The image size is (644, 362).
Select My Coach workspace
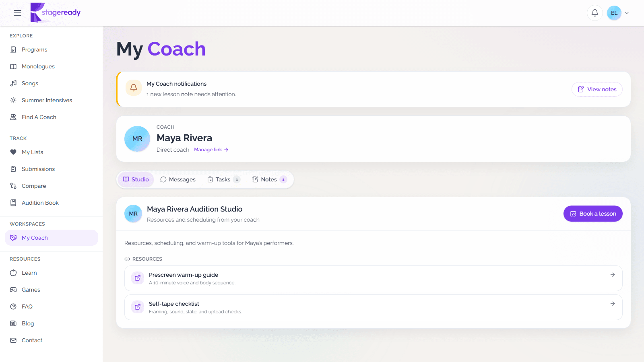pos(52,238)
